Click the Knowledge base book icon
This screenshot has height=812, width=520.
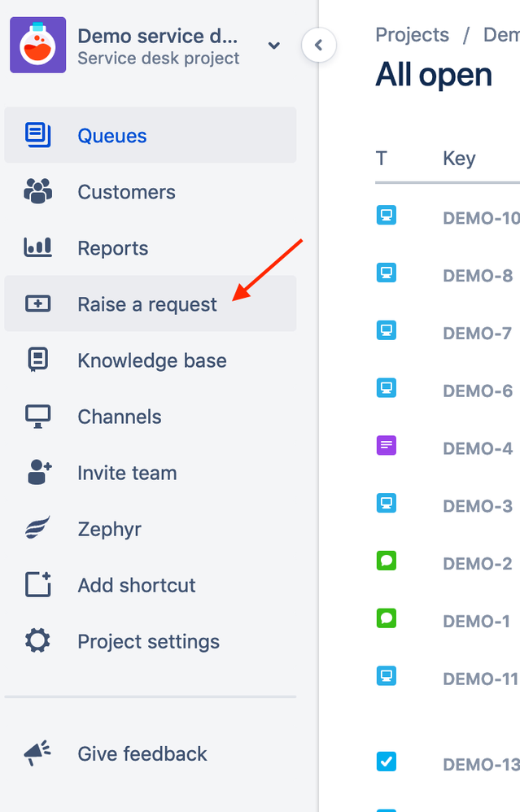37,360
